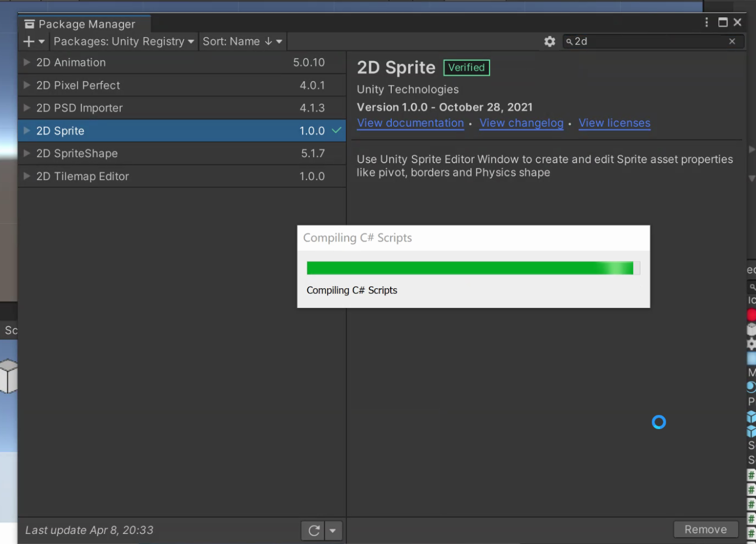The width and height of the screenshot is (756, 544).
Task: Refresh the package list
Action: [x=314, y=530]
